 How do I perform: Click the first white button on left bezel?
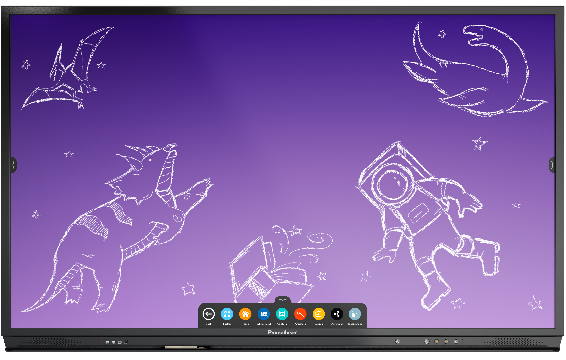point(108,342)
